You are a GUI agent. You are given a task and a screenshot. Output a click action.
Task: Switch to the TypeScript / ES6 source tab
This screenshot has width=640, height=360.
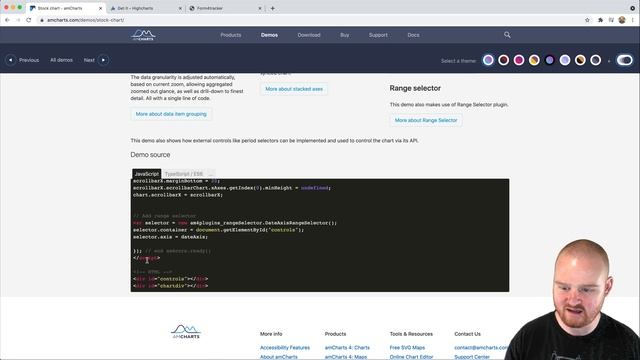184,174
